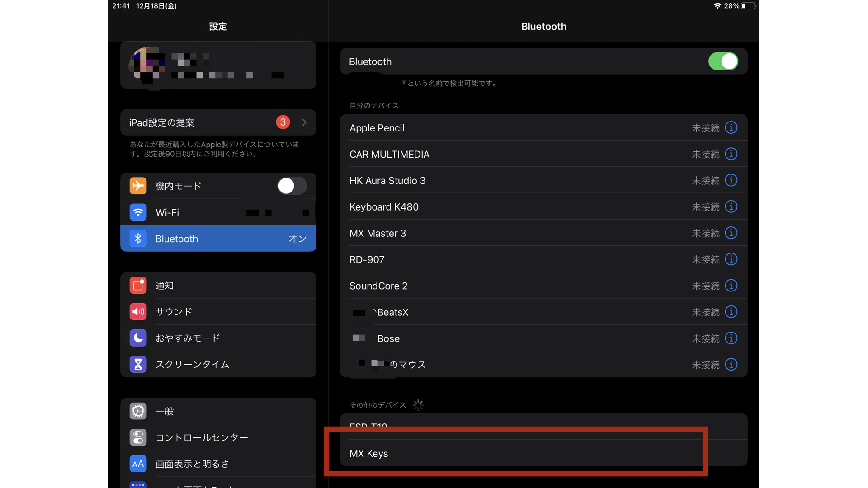Connect to BeatsX

pos(544,312)
